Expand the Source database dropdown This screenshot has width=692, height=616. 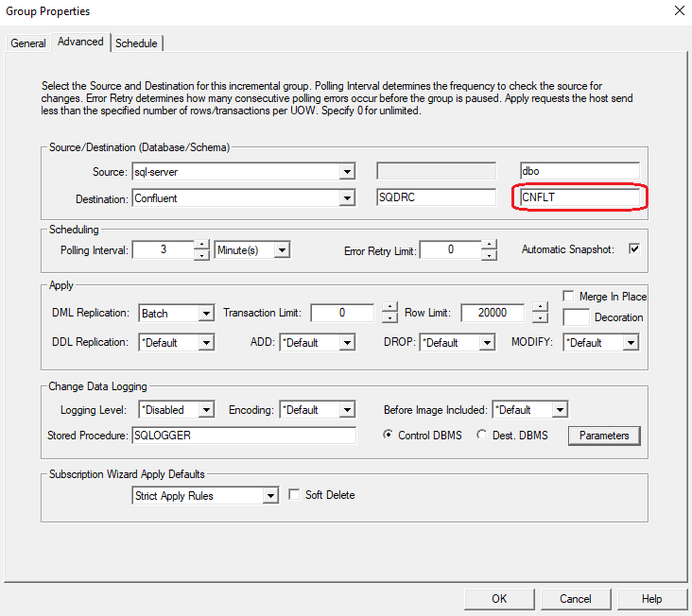347,172
